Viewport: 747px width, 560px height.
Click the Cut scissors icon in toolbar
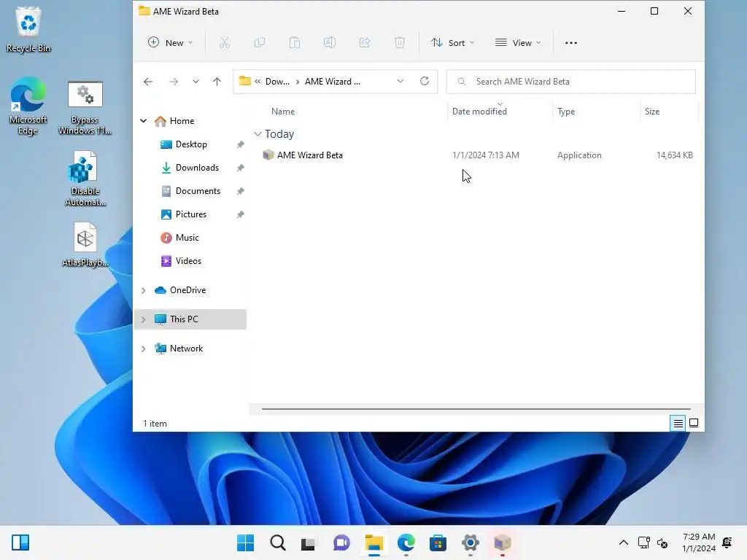click(225, 43)
